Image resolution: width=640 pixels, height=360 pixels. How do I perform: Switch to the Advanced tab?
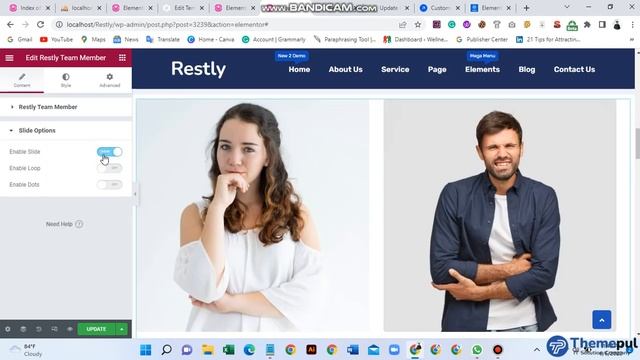coord(109,80)
